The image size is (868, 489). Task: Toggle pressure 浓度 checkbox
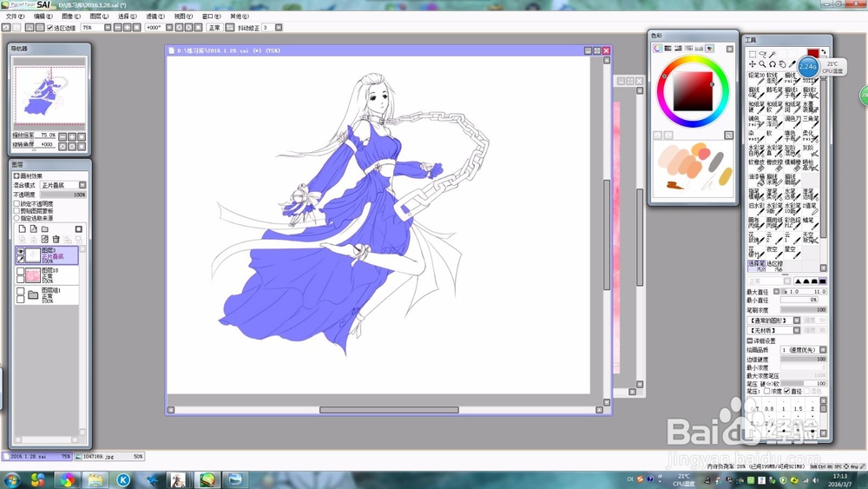click(766, 391)
